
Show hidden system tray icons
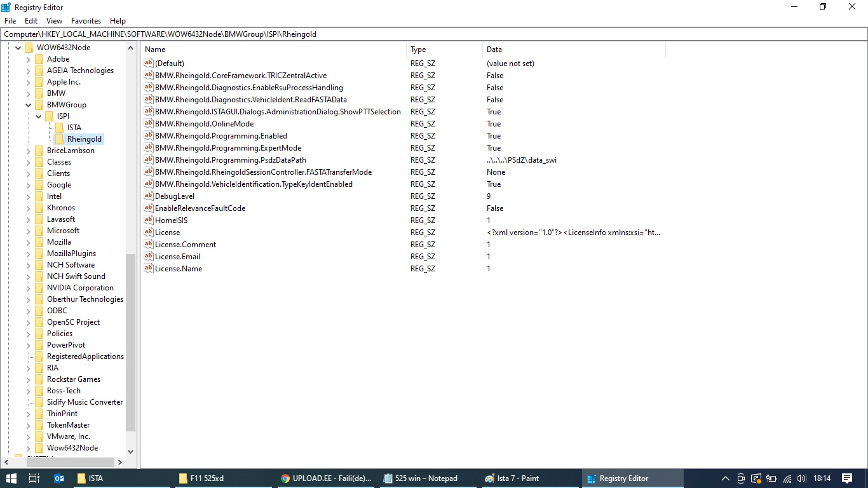(x=725, y=478)
